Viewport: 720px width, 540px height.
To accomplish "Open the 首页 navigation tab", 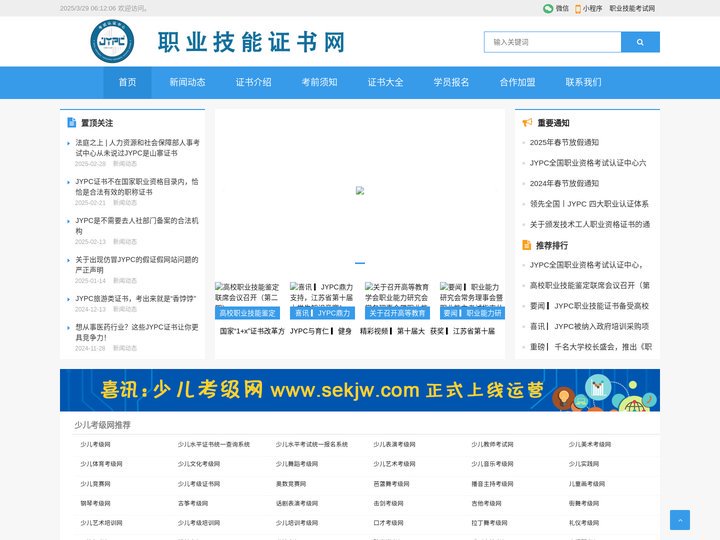I will point(127,82).
